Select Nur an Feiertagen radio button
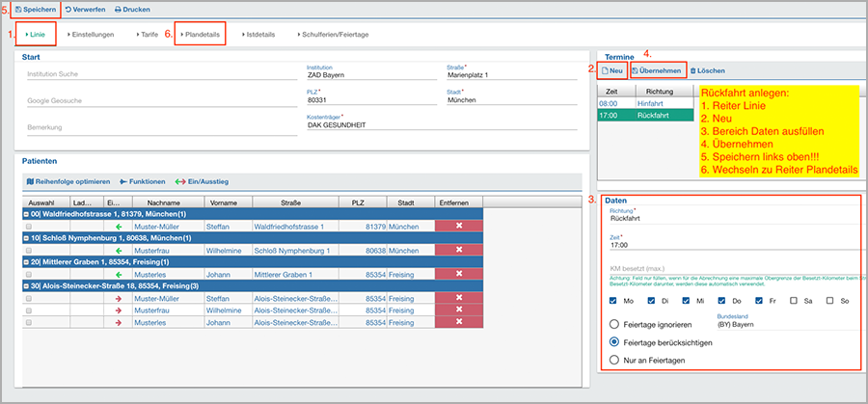Screen dimensions: 868x404 tap(614, 360)
